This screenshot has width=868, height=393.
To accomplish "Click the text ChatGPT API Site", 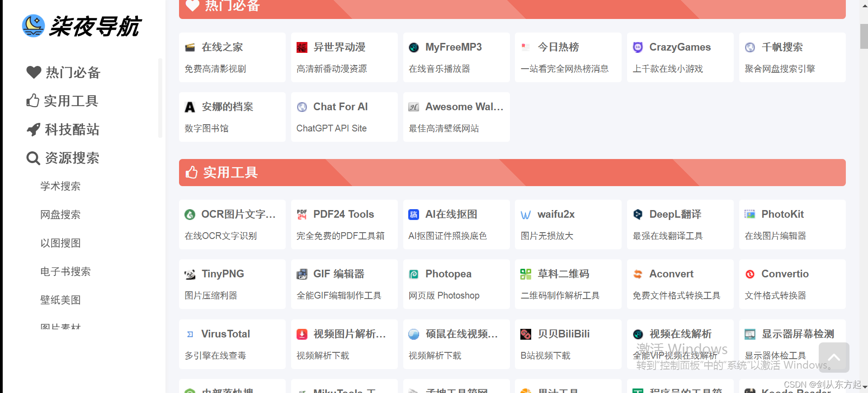I will (331, 128).
